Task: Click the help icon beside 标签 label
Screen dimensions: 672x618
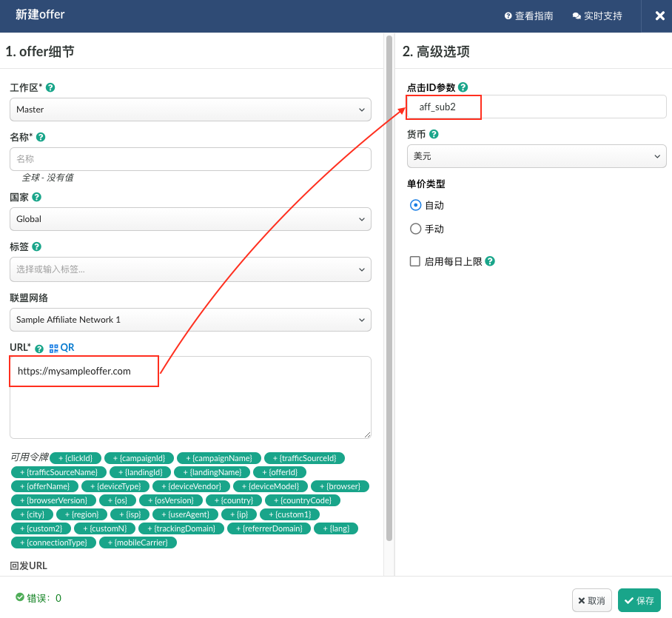Action: [x=36, y=246]
